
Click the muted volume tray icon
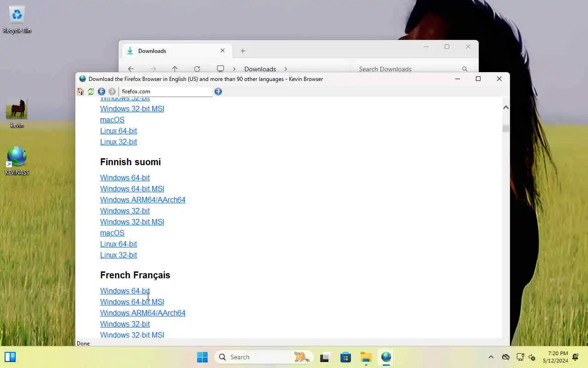[532, 357]
